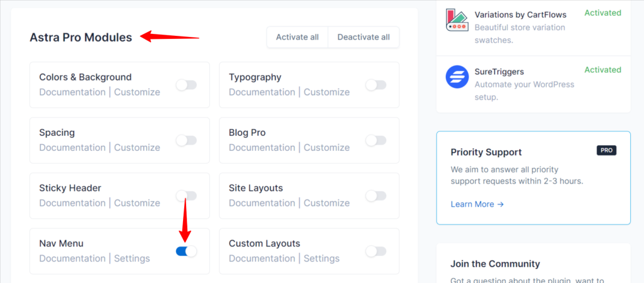The width and height of the screenshot is (644, 283).
Task: Click the Astra Pro Modules heading
Action: (81, 37)
